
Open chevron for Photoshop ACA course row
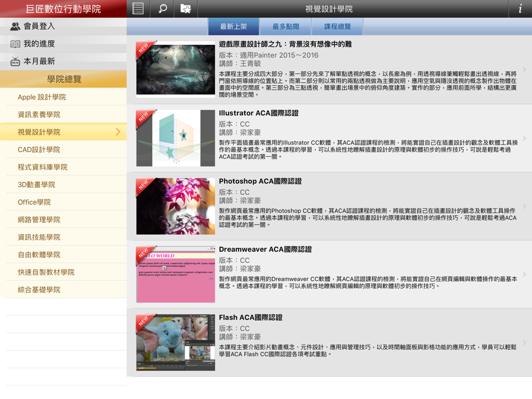click(x=524, y=206)
